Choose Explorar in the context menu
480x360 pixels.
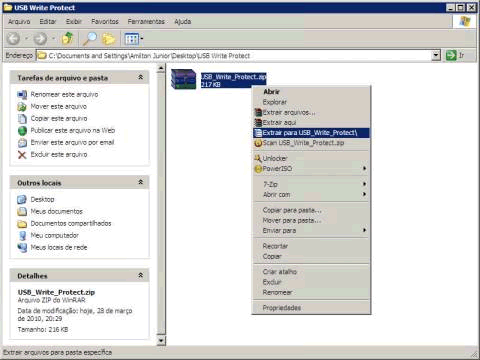tap(311, 102)
